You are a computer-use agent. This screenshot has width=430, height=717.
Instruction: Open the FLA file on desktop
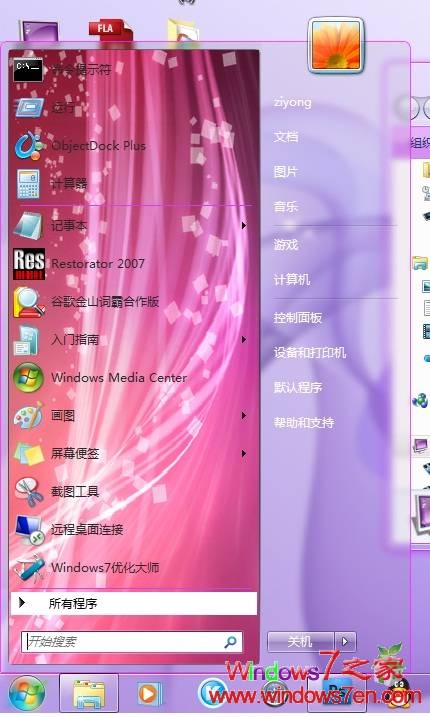(110, 30)
